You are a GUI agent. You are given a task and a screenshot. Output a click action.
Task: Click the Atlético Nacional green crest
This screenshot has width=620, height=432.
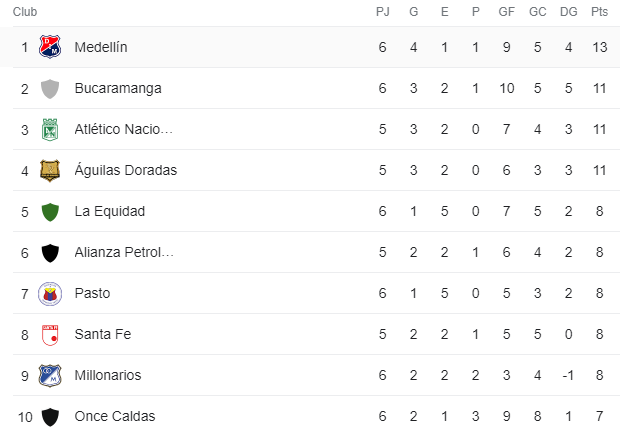50,130
